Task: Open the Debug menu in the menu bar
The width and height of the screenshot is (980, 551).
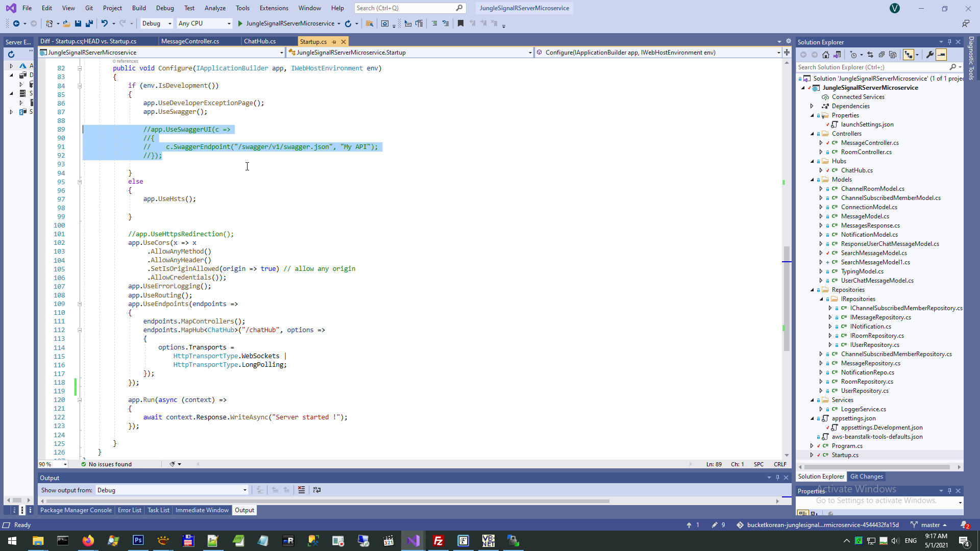Action: point(164,8)
